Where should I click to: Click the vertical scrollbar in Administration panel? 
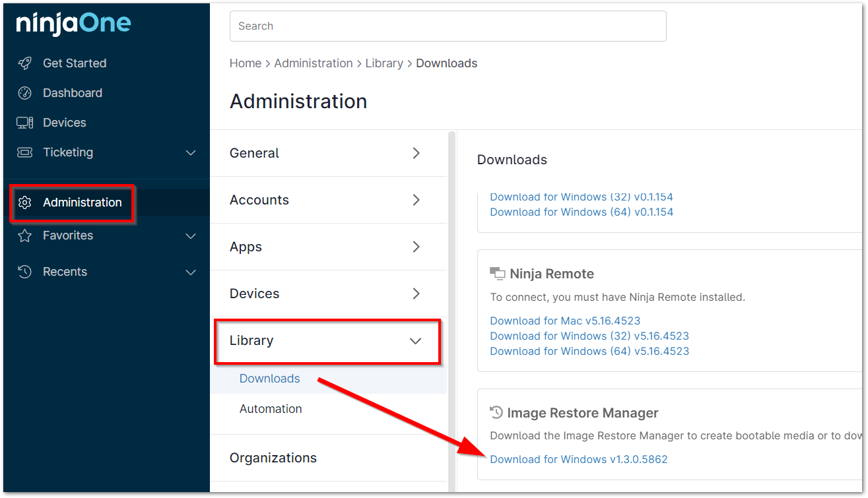[452, 264]
